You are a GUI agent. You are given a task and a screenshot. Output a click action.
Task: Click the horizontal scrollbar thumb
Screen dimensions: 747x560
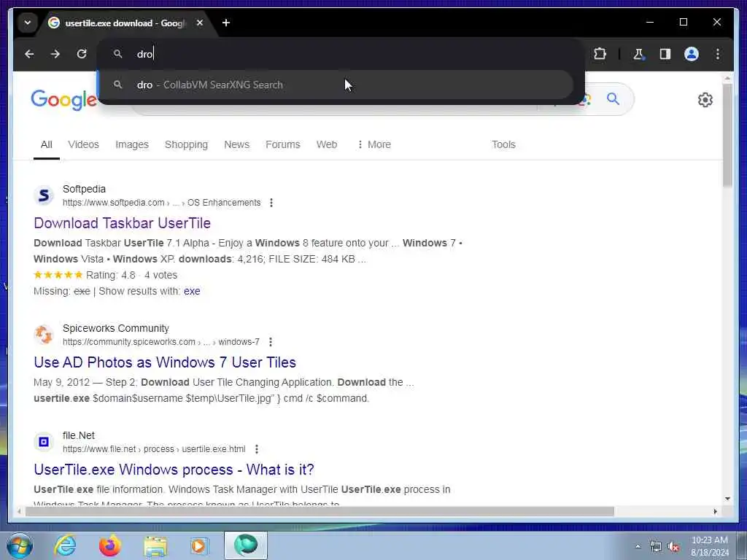320,512
